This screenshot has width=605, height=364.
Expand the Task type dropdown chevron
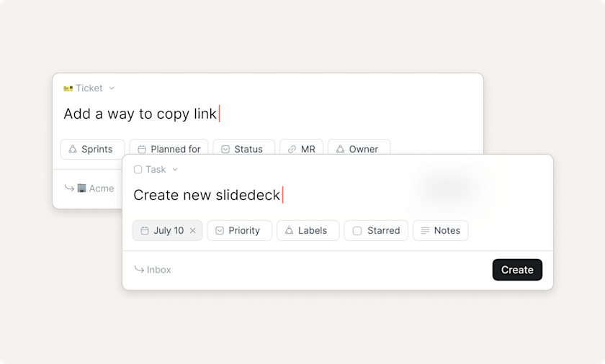pos(175,170)
